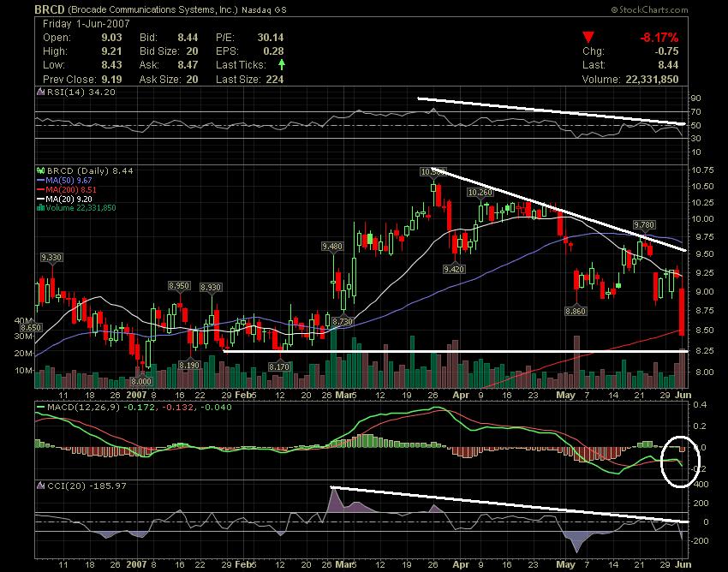Viewport: 728px width, 572px height.
Task: Click the Prev Close value 9.19
Action: (112, 80)
